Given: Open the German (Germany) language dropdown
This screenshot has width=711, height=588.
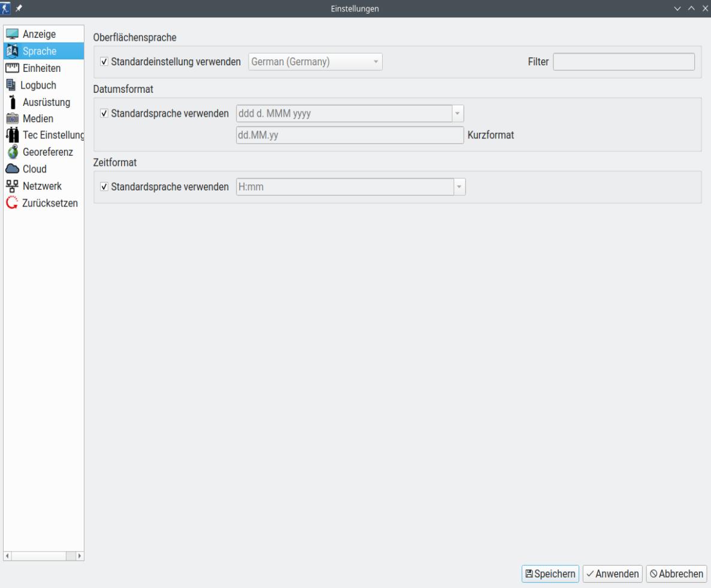Looking at the screenshot, I should point(315,62).
